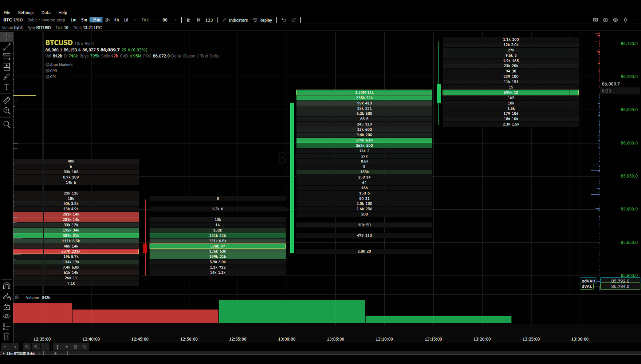
Task: Select the text annotation tool
Action: [7, 87]
